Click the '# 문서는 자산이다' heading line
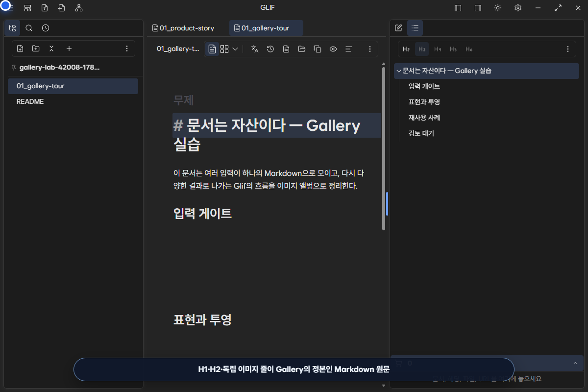Viewport: 588px width, 392px height. pyautogui.click(x=277, y=125)
